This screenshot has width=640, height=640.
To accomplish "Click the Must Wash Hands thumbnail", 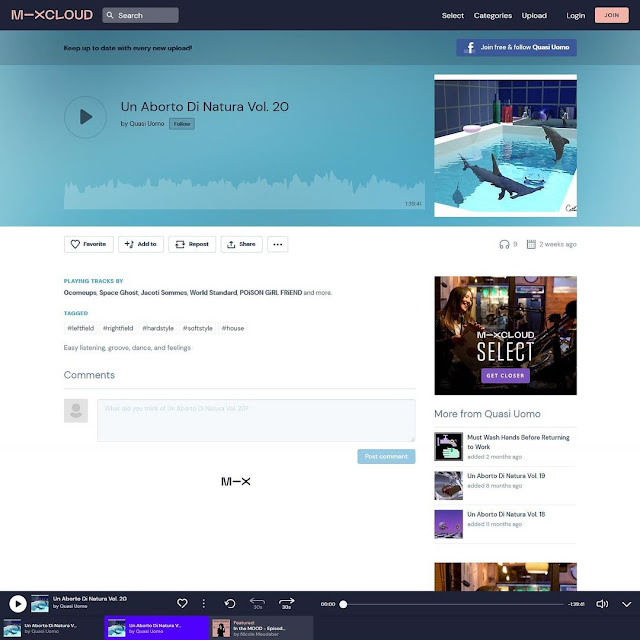I will pos(449,447).
